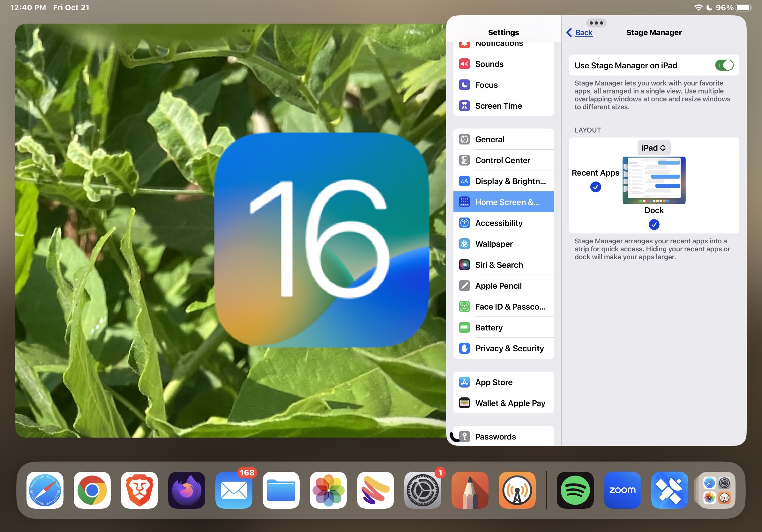Open Control Center settings
The image size is (762, 532).
click(504, 160)
